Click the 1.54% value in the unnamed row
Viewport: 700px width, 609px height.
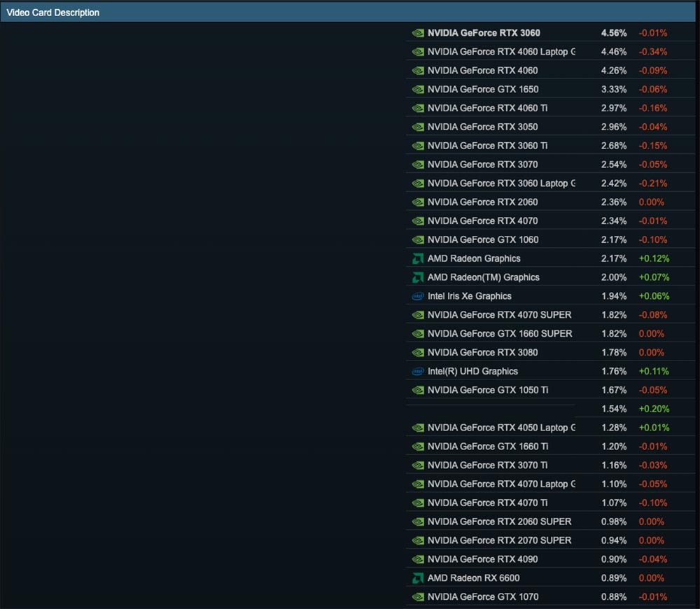coord(614,409)
